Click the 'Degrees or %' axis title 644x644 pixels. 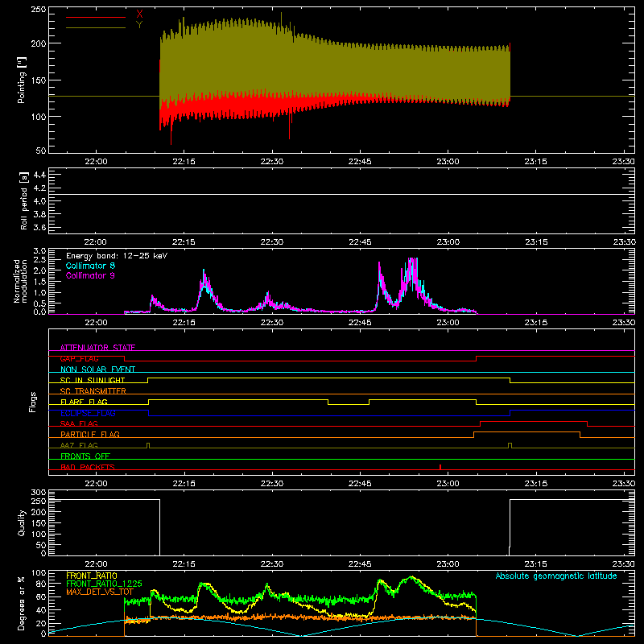pyautogui.click(x=21, y=604)
